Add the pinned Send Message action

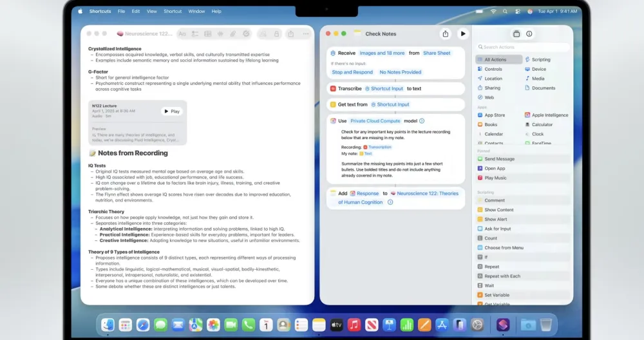pyautogui.click(x=522, y=159)
